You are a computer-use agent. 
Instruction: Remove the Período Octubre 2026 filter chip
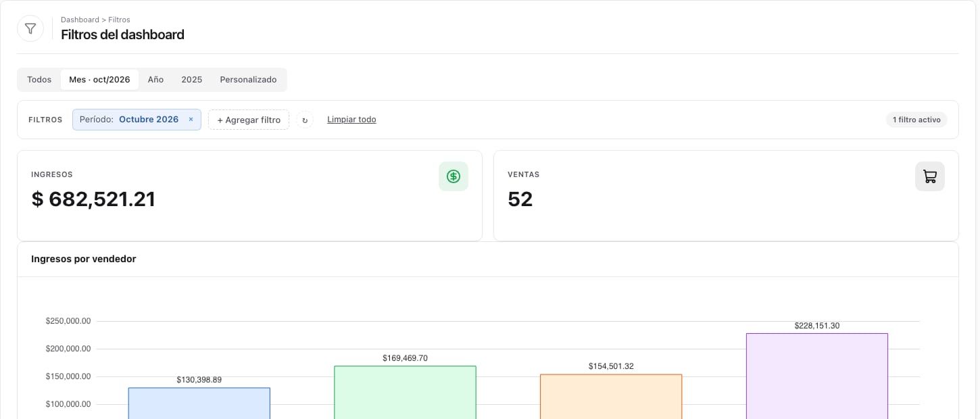(x=191, y=120)
